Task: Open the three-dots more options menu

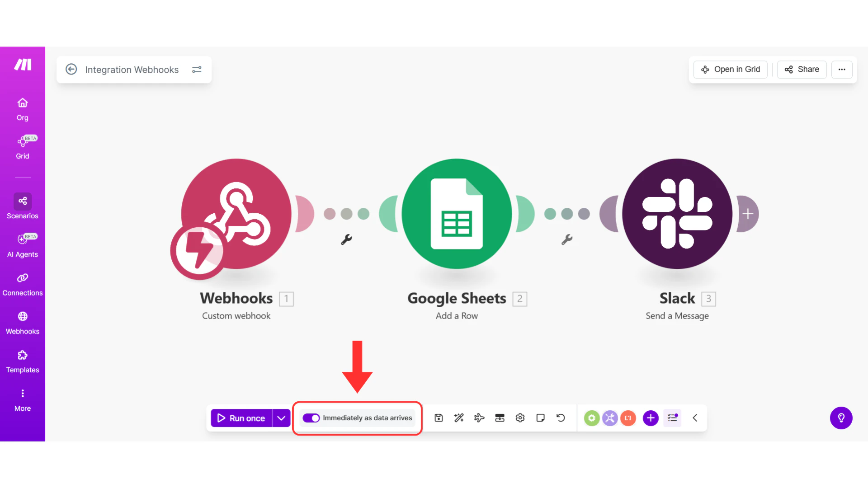Action: point(842,70)
